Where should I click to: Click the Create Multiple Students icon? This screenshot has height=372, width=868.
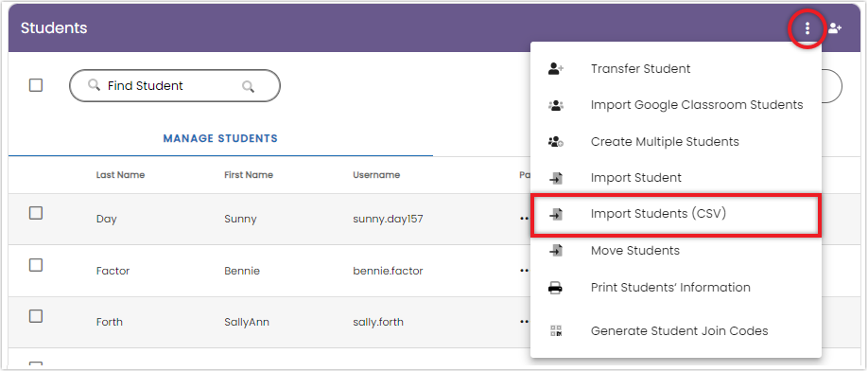tap(556, 142)
